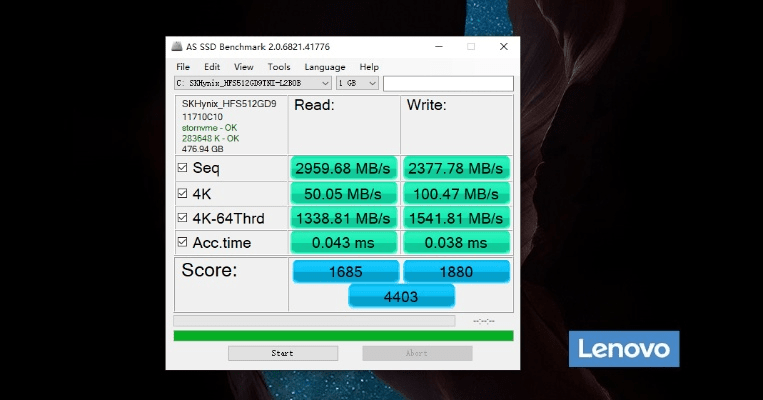Click the AS SSD Benchmark title bar icon
This screenshot has height=400, width=763.
coord(177,47)
